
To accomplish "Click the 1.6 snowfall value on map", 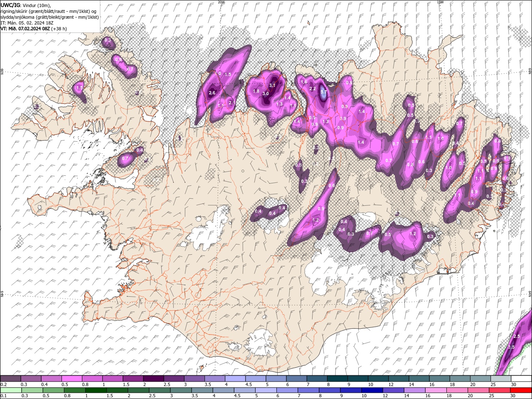I will click(304, 82).
